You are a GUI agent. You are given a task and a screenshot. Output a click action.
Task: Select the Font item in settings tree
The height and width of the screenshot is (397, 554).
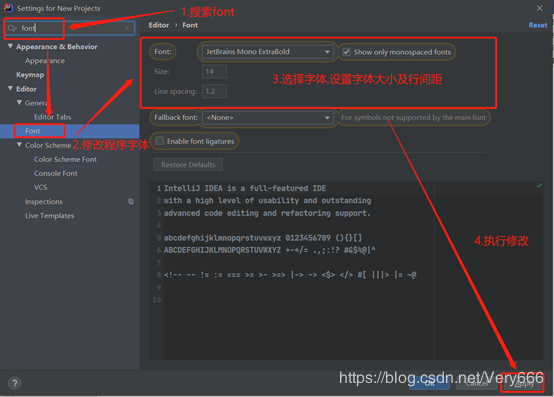click(33, 131)
